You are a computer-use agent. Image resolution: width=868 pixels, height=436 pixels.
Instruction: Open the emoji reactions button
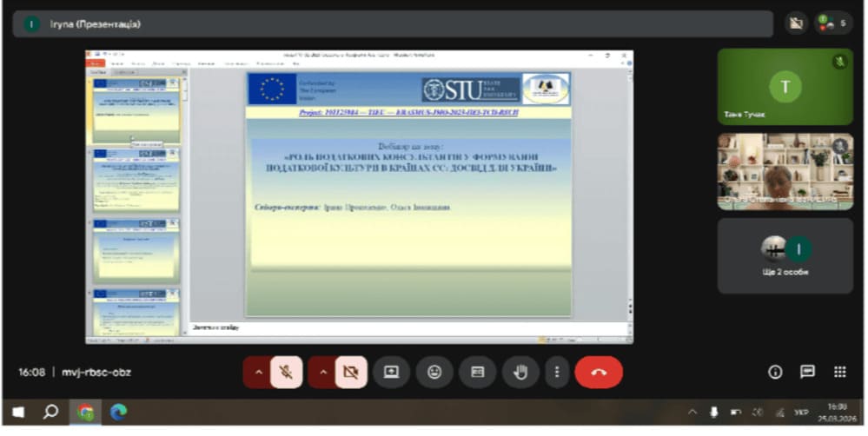coord(434,372)
